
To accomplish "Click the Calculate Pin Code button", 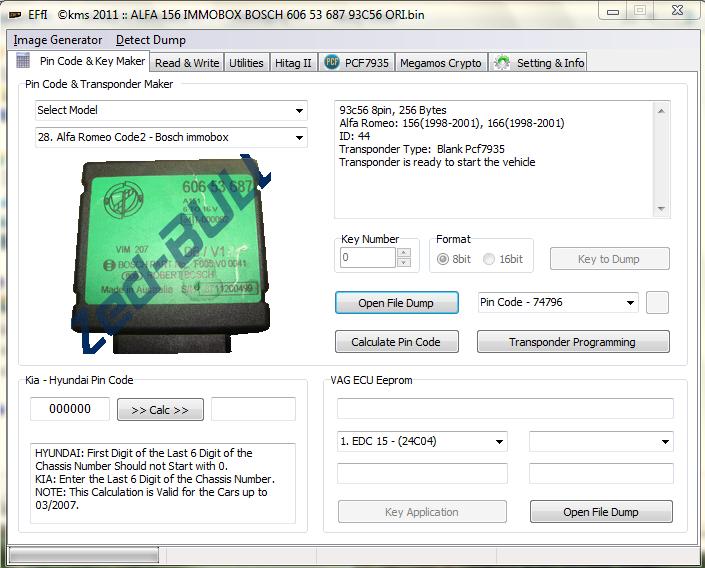I will 397,342.
